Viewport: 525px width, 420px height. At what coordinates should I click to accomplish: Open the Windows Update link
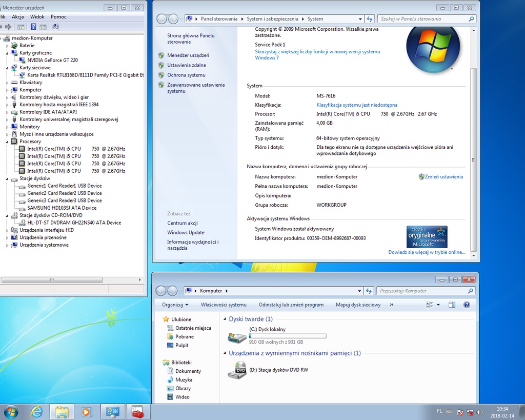point(186,232)
